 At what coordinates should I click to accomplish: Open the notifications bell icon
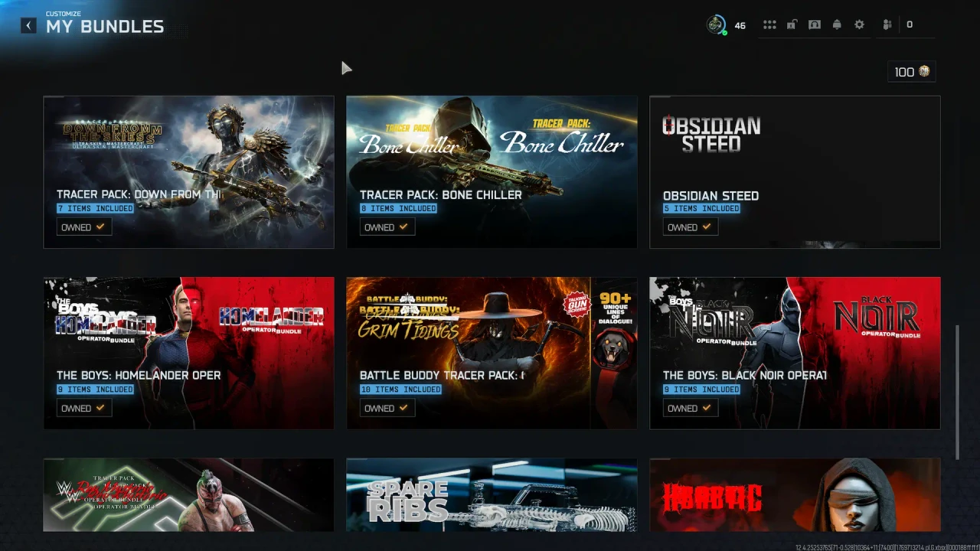coord(837,24)
